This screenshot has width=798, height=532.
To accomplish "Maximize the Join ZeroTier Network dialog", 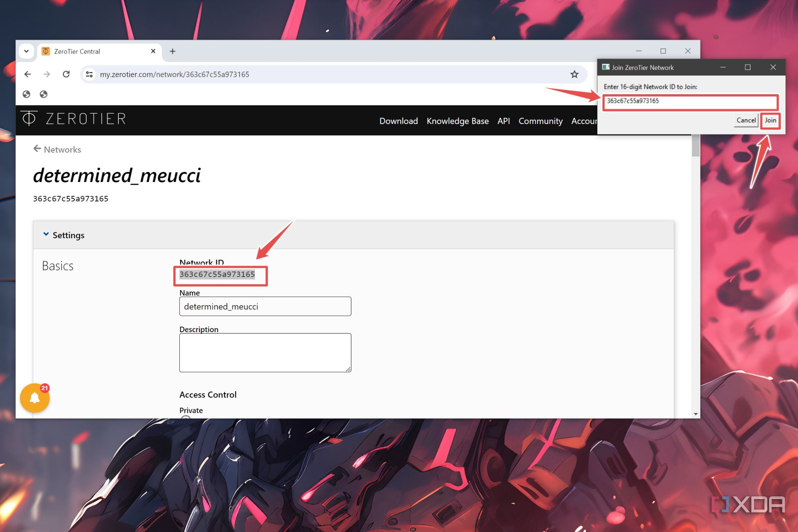I will click(747, 67).
